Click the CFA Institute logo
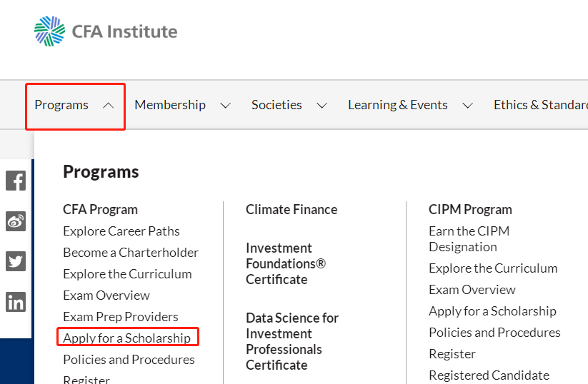 pyautogui.click(x=106, y=31)
